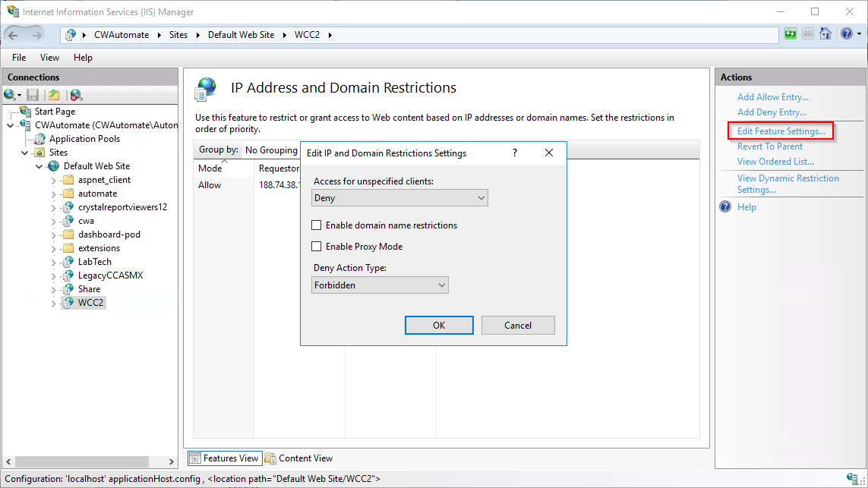Open the Help menu
868x488 pixels.
(x=83, y=58)
